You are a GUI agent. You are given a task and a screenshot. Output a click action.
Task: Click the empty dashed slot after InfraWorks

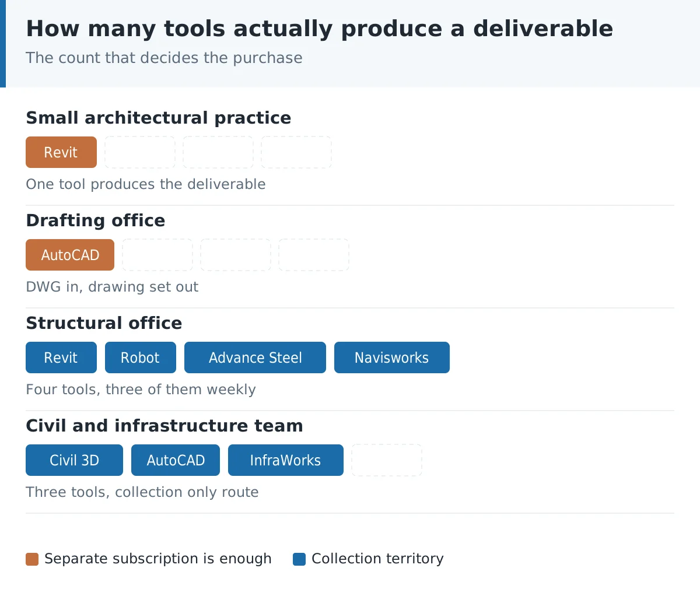tap(387, 460)
